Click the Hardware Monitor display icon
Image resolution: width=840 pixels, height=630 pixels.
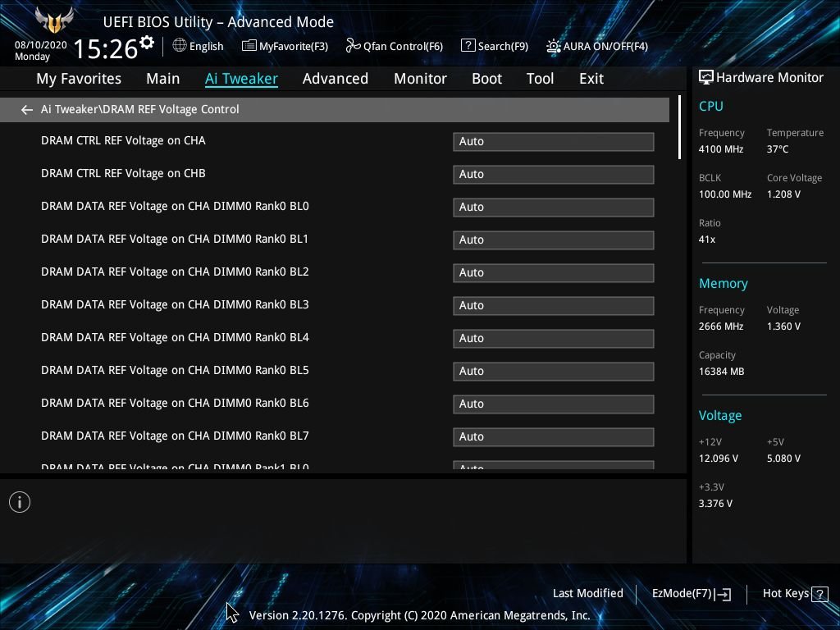click(x=706, y=78)
